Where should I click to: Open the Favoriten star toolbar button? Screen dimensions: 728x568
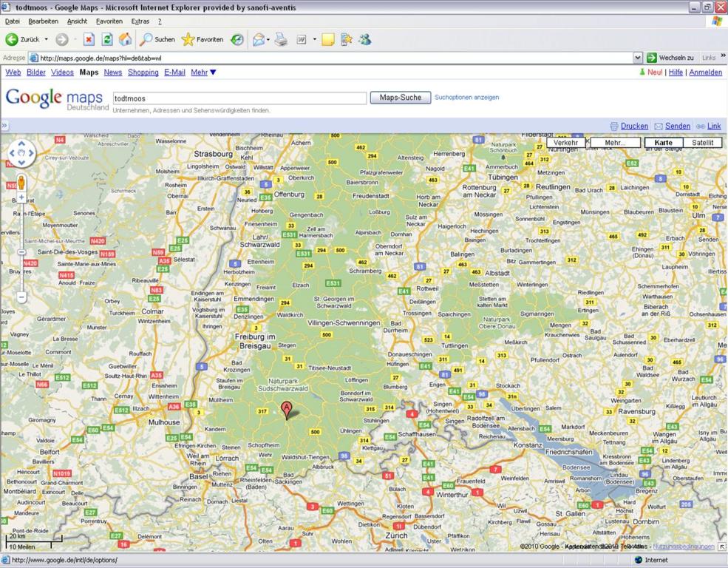[x=203, y=39]
